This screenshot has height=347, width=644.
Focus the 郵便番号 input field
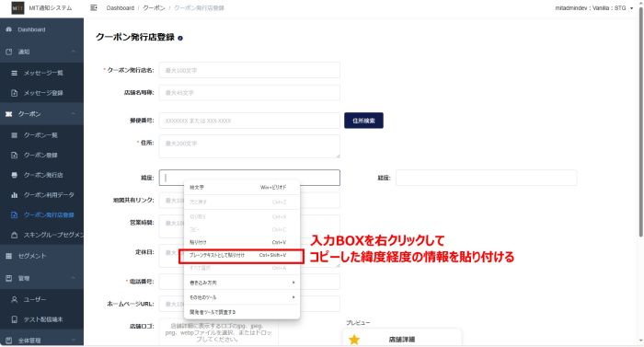pyautogui.click(x=249, y=121)
